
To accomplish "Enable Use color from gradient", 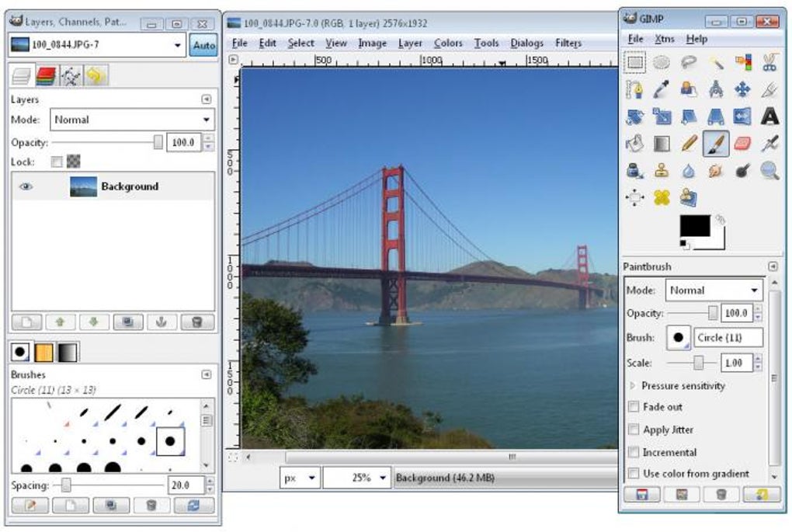I will point(634,474).
